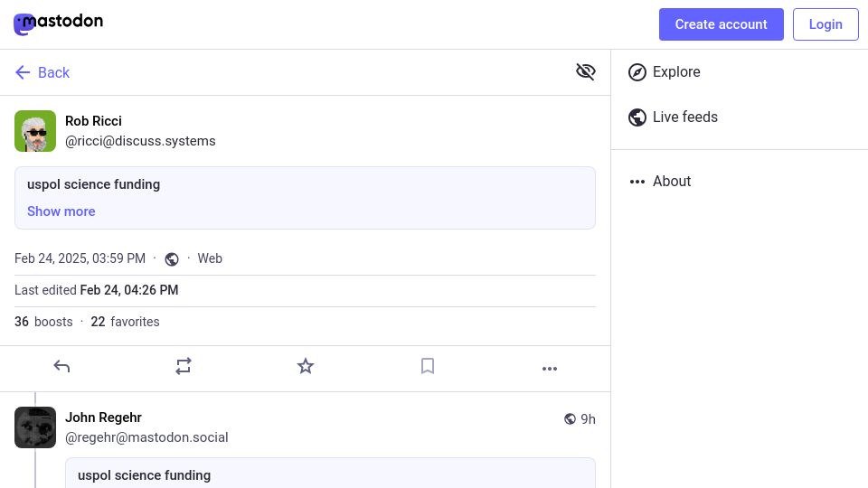Image resolution: width=868 pixels, height=488 pixels.
Task: Open John Regehr's avatar picture
Action: (35, 427)
